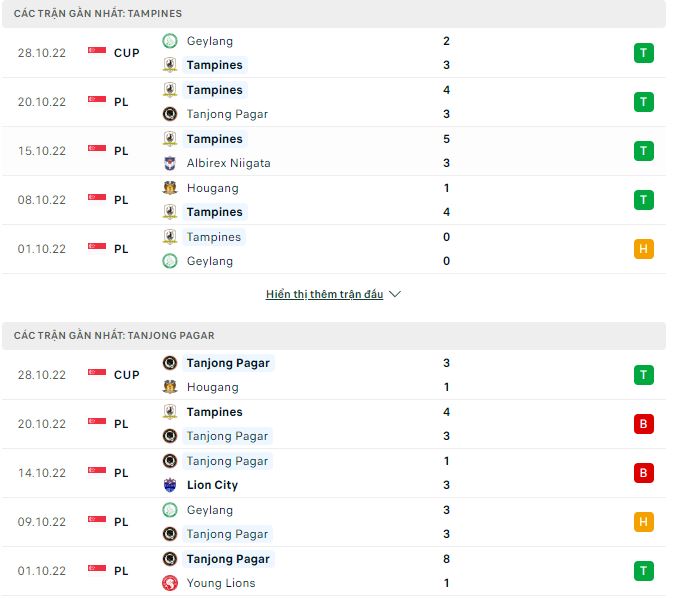The height and width of the screenshot is (598, 676).
Task: Click Tanjong Pagar crest in 01.10.22 match
Action: tap(170, 559)
